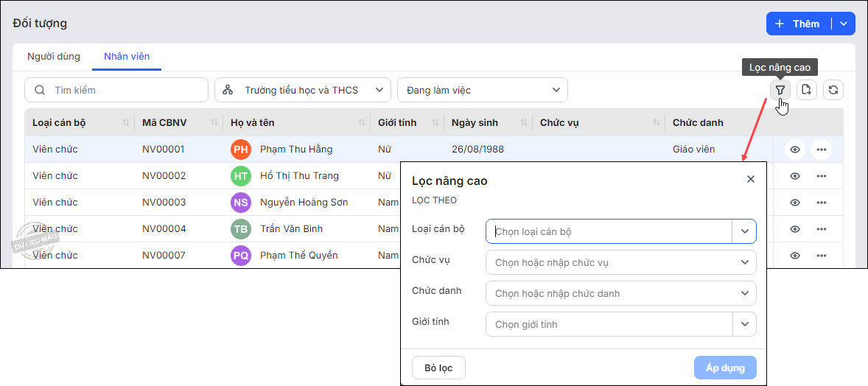Expand the Trường tiểu học và THCS dropdown
Viewport: 868px width, 386px height.
click(303, 90)
